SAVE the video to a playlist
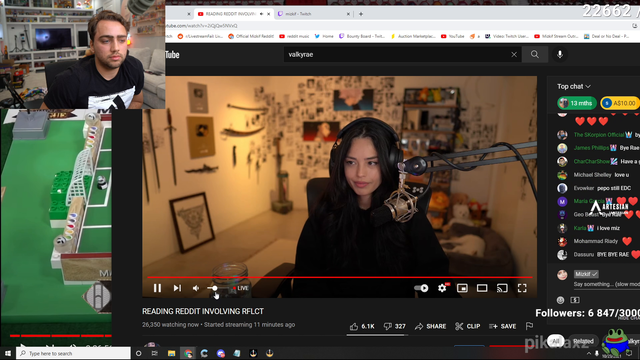 (502, 326)
